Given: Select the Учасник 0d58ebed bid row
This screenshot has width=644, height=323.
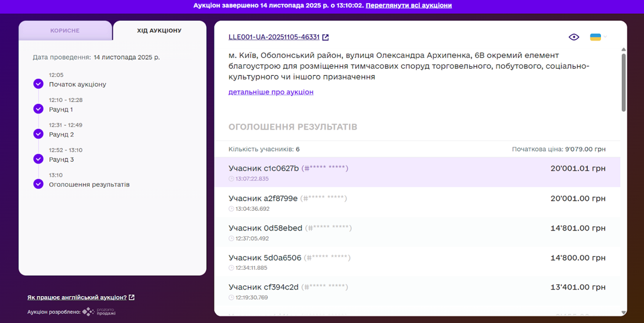Looking at the screenshot, I should [x=417, y=232].
